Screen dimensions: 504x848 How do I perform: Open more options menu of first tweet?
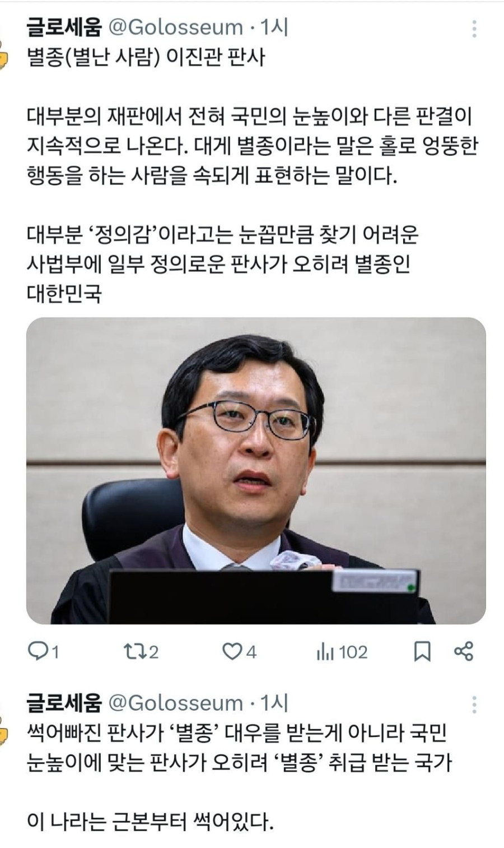[474, 29]
